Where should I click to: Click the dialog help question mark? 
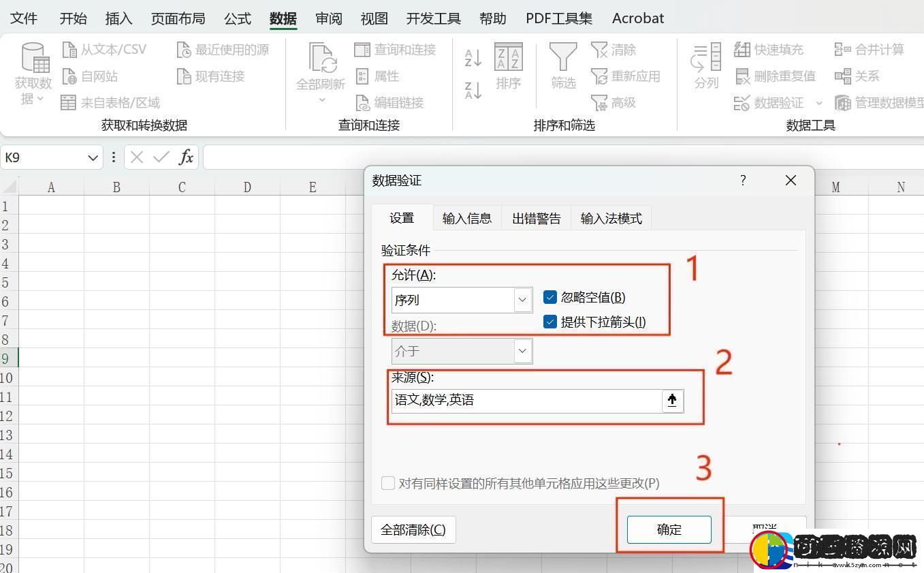pyautogui.click(x=743, y=181)
